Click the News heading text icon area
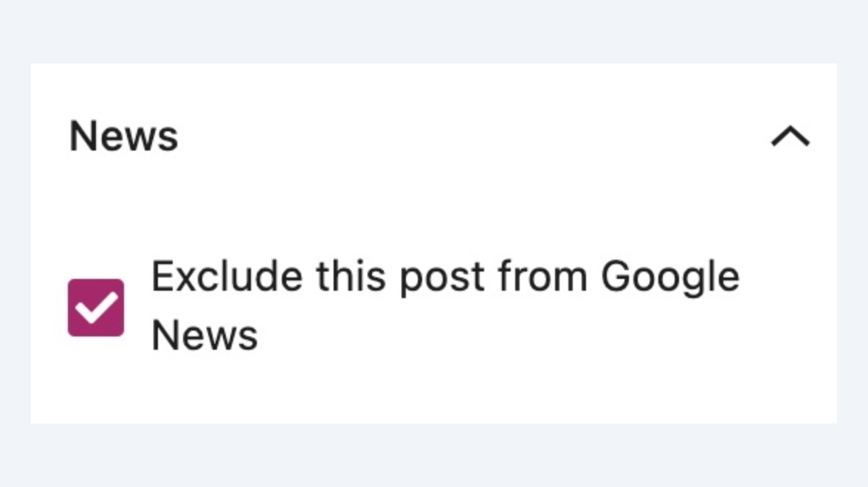Viewport: 868px width, 487px height. click(x=123, y=135)
